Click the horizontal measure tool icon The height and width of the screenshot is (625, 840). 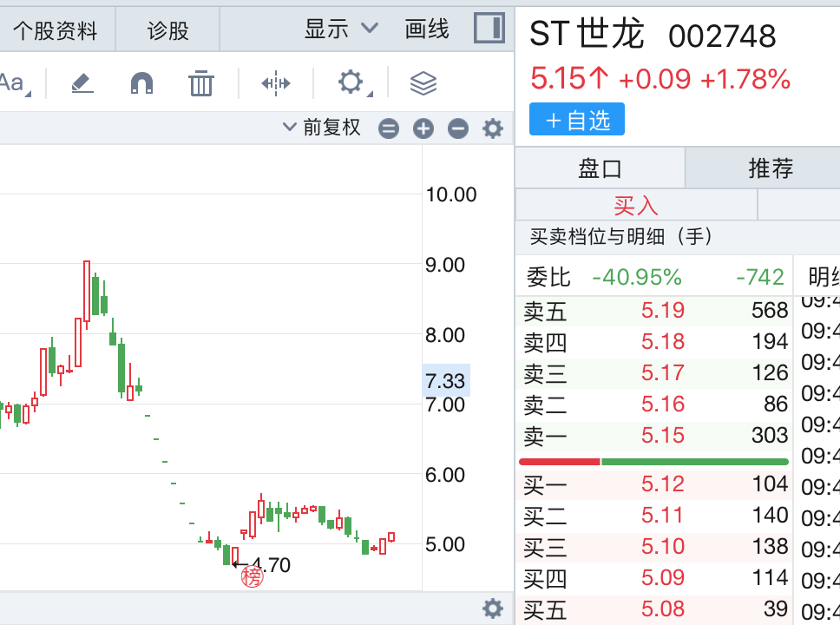[x=276, y=83]
